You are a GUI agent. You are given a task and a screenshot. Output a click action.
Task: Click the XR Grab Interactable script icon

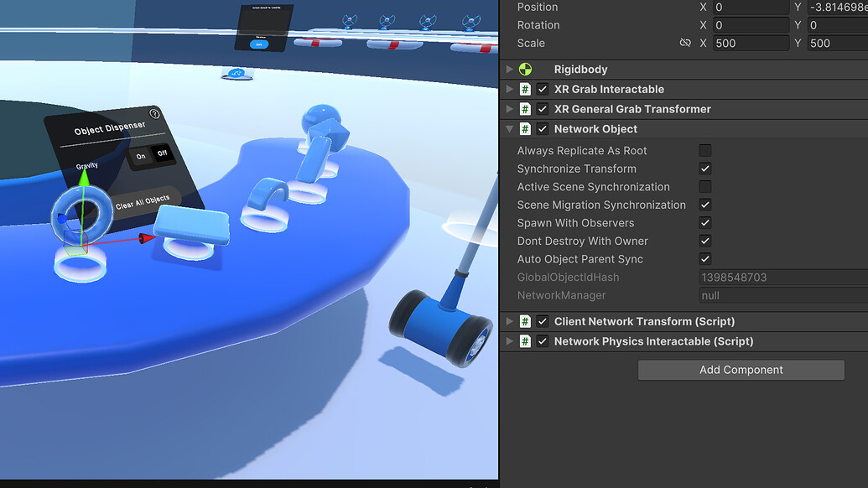pyautogui.click(x=525, y=89)
